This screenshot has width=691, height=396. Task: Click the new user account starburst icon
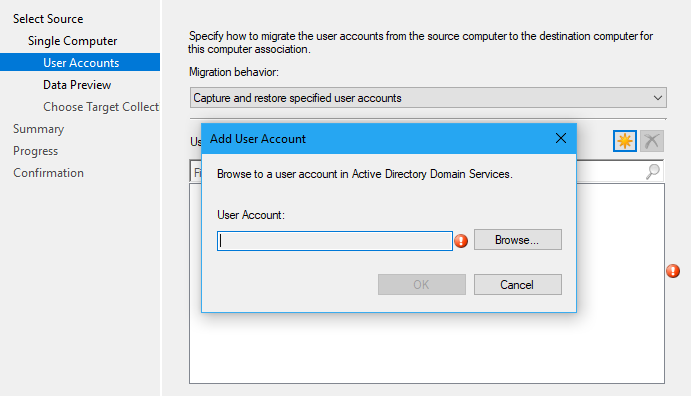[x=624, y=141]
